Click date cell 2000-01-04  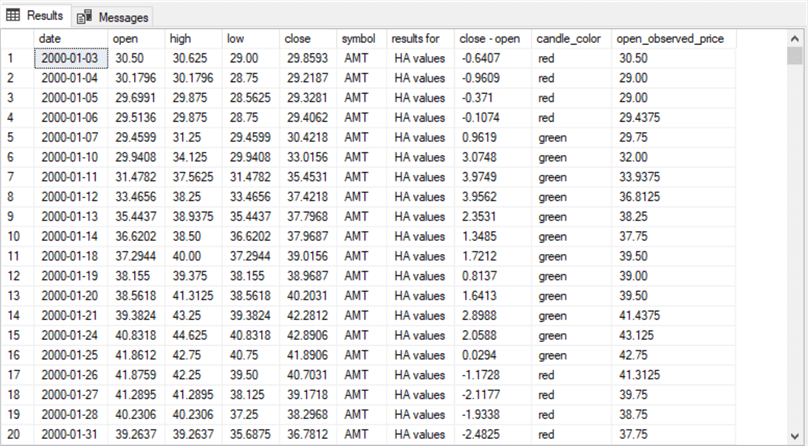coord(71,78)
